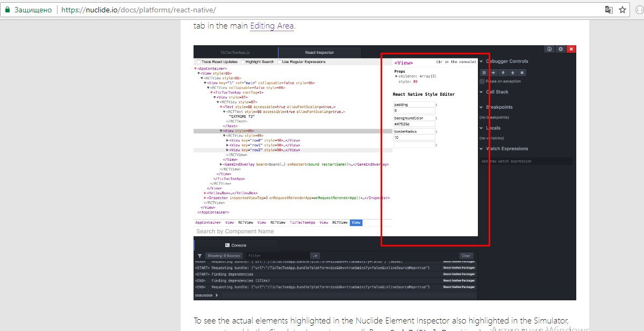Click the empty new style property field

(414, 145)
